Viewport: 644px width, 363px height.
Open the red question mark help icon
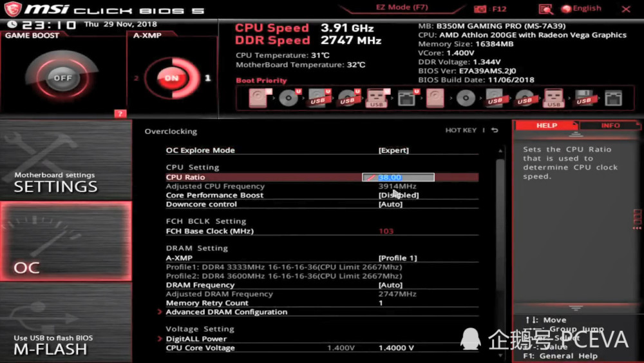coord(120,114)
